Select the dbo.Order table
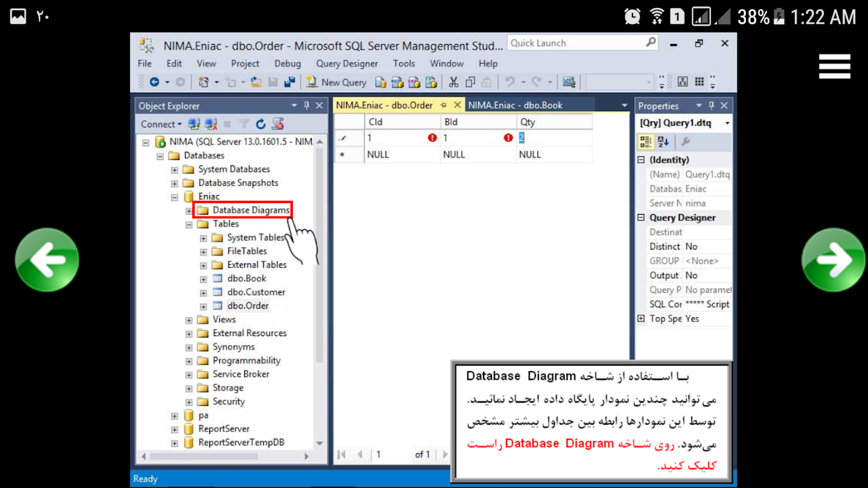This screenshot has height=488, width=868. (x=248, y=306)
